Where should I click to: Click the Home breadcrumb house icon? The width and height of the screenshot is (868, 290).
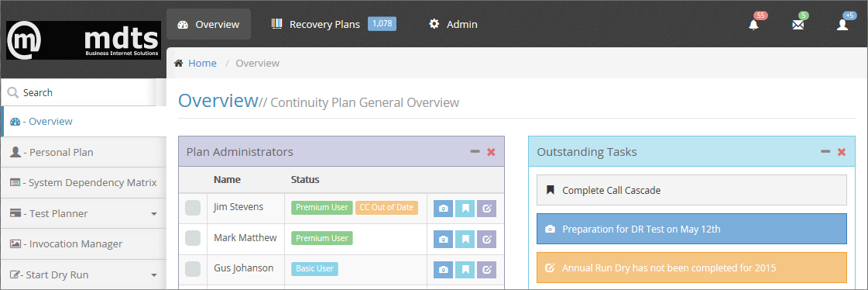pyautogui.click(x=179, y=64)
